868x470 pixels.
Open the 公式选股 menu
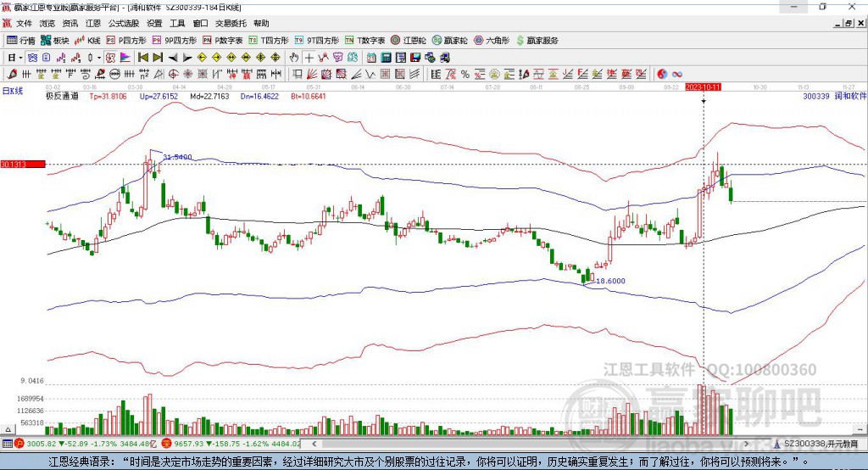click(x=124, y=23)
